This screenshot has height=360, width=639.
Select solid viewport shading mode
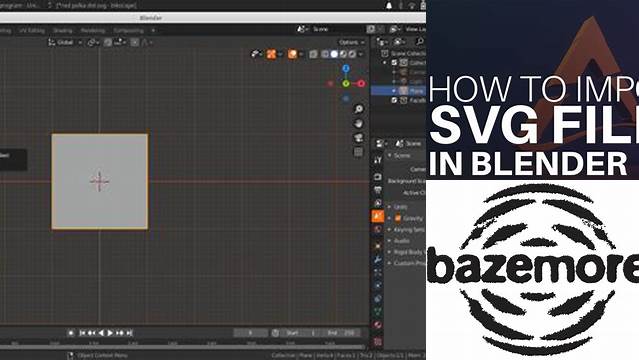[x=334, y=54]
